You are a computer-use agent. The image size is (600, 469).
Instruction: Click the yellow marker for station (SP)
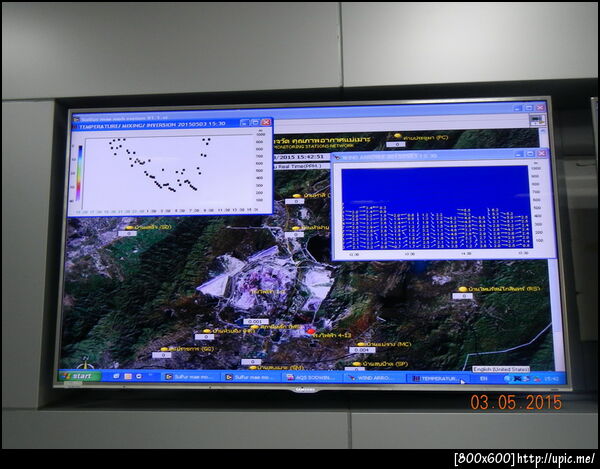(357, 364)
